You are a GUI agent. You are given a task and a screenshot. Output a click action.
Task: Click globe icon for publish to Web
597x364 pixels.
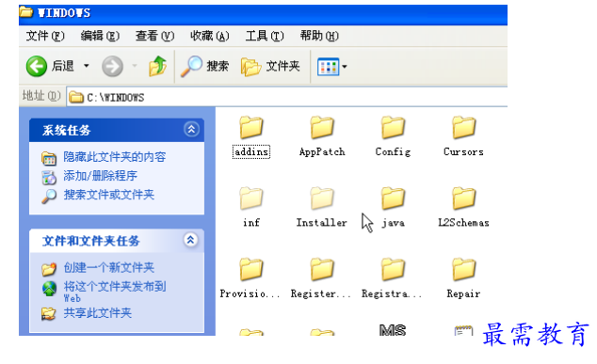coord(49,289)
